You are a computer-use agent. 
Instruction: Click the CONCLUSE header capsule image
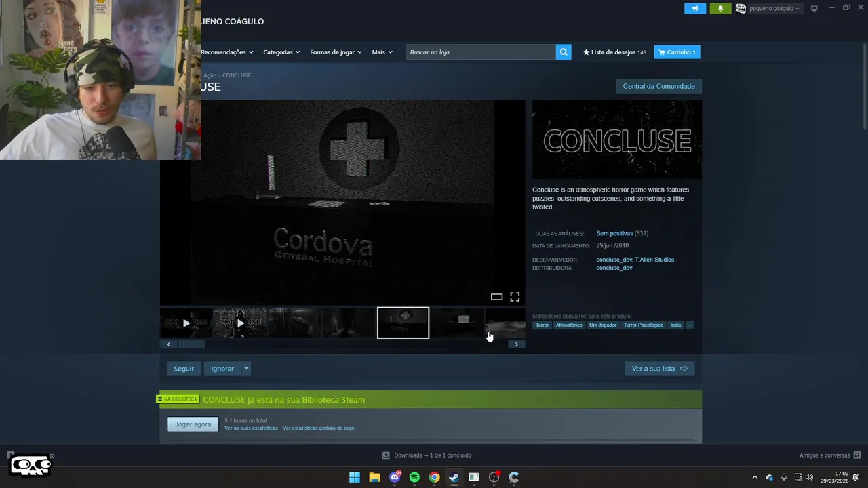pyautogui.click(x=617, y=140)
